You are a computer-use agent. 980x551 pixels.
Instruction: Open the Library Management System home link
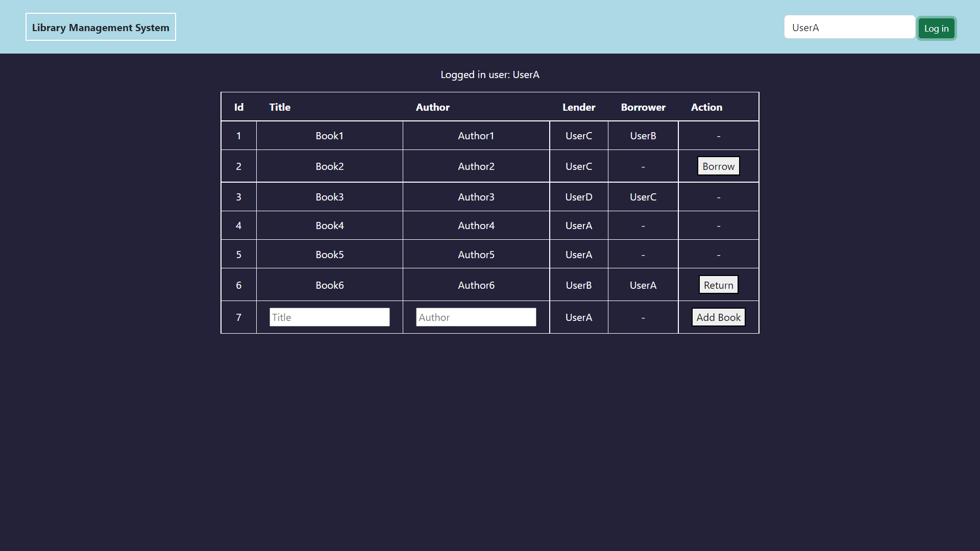(101, 28)
